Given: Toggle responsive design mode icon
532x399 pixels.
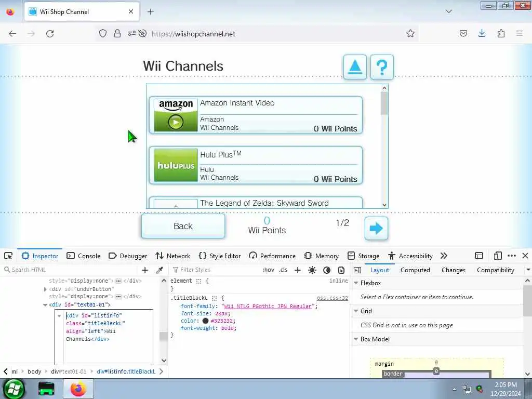Looking at the screenshot, I should (498, 256).
